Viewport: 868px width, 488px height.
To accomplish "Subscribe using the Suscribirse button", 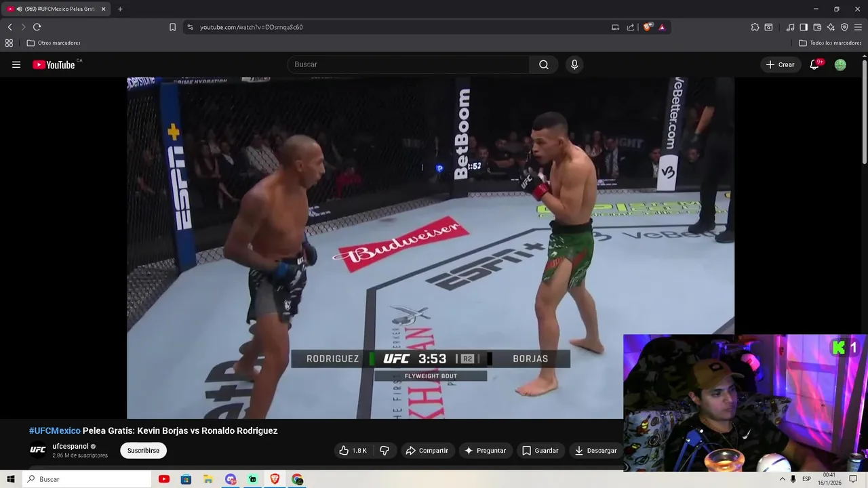I will [143, 450].
